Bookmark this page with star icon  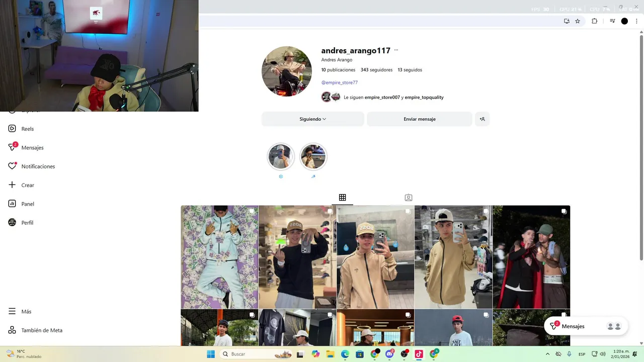tap(578, 21)
